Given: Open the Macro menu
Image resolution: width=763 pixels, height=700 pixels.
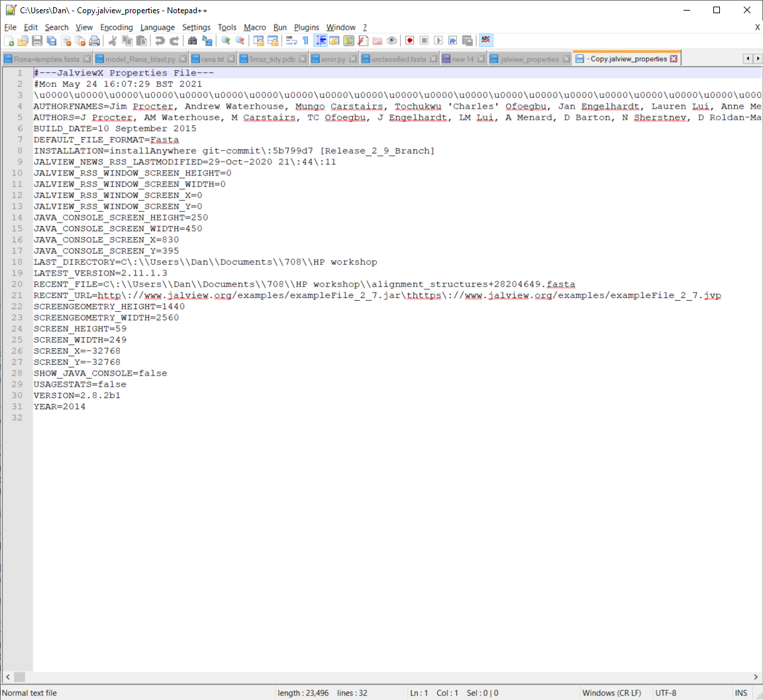Looking at the screenshot, I should pyautogui.click(x=254, y=27).
